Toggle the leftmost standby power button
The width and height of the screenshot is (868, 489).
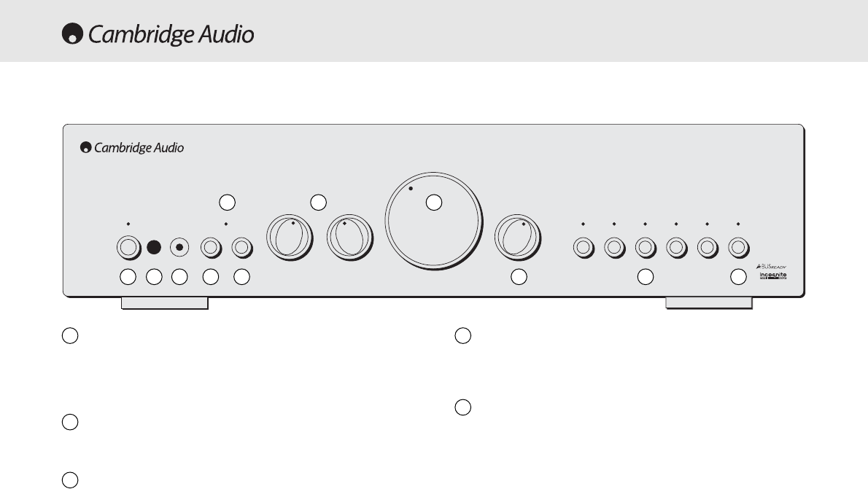[x=128, y=247]
